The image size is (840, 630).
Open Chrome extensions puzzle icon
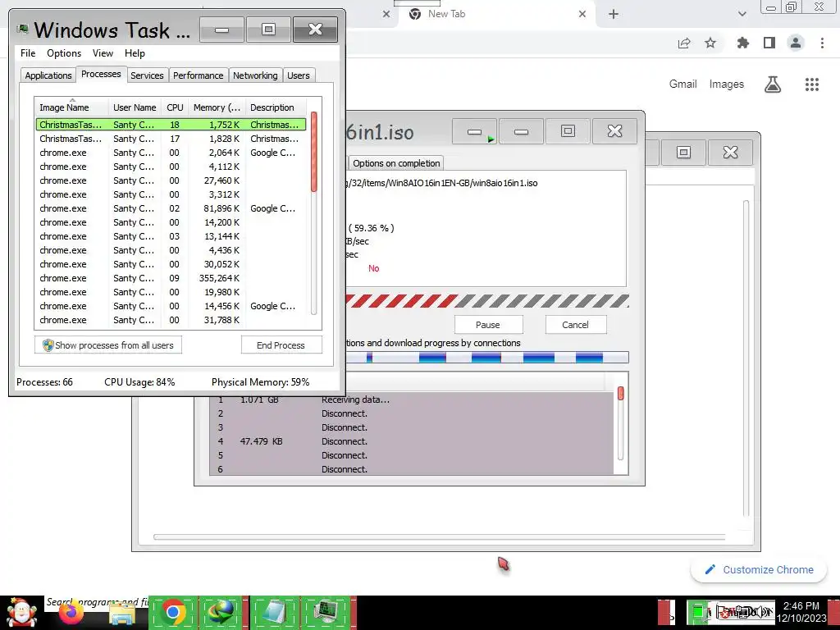tap(742, 43)
